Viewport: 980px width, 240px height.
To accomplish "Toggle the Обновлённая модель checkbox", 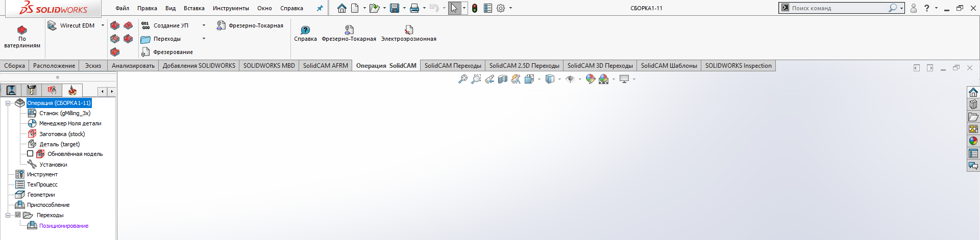I will [x=30, y=154].
